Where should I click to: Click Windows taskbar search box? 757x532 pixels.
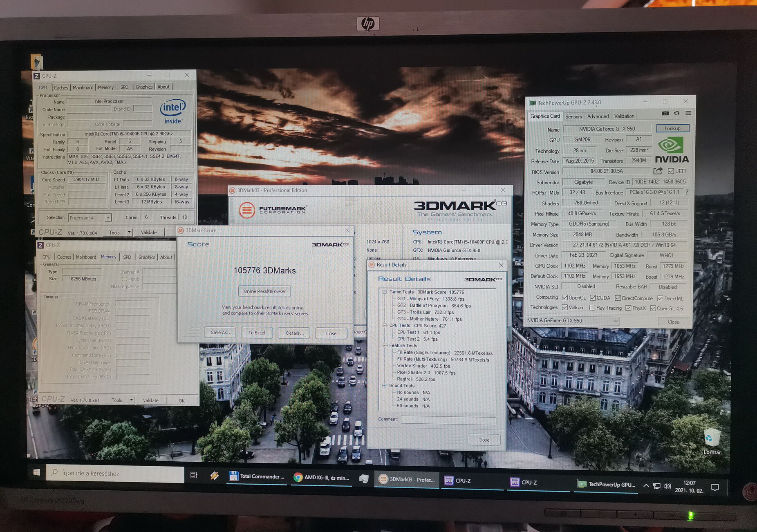pyautogui.click(x=115, y=473)
